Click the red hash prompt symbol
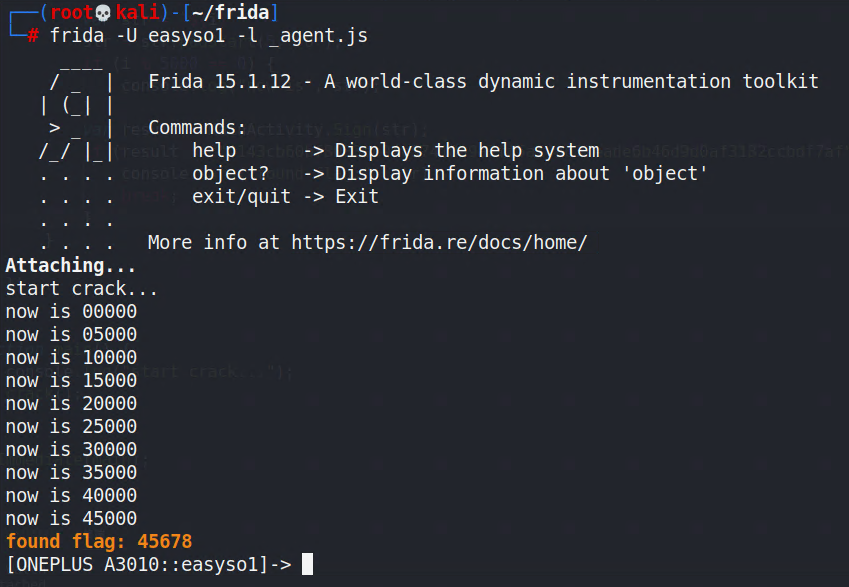The height and width of the screenshot is (587, 849). [x=33, y=36]
